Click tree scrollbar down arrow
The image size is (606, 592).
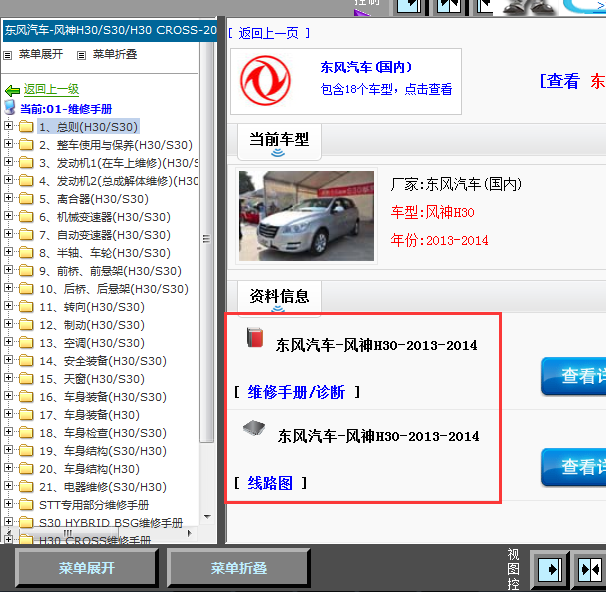click(x=207, y=517)
